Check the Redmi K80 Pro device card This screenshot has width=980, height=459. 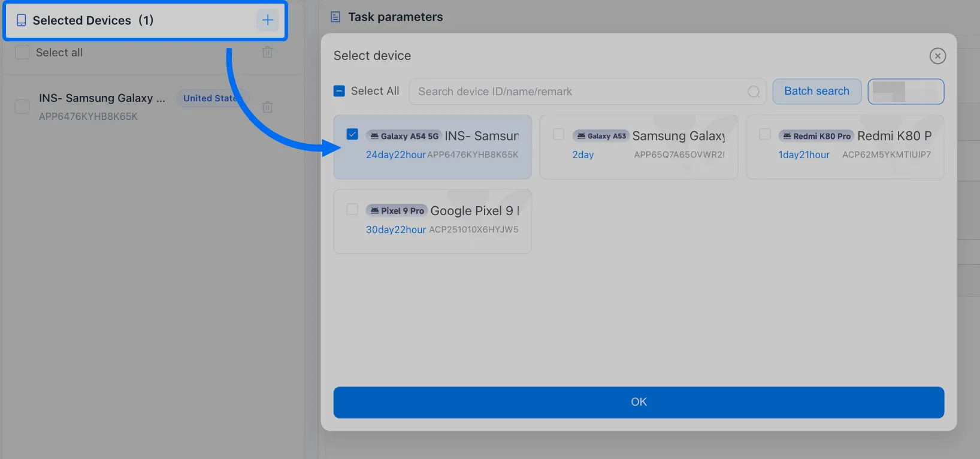tap(765, 134)
